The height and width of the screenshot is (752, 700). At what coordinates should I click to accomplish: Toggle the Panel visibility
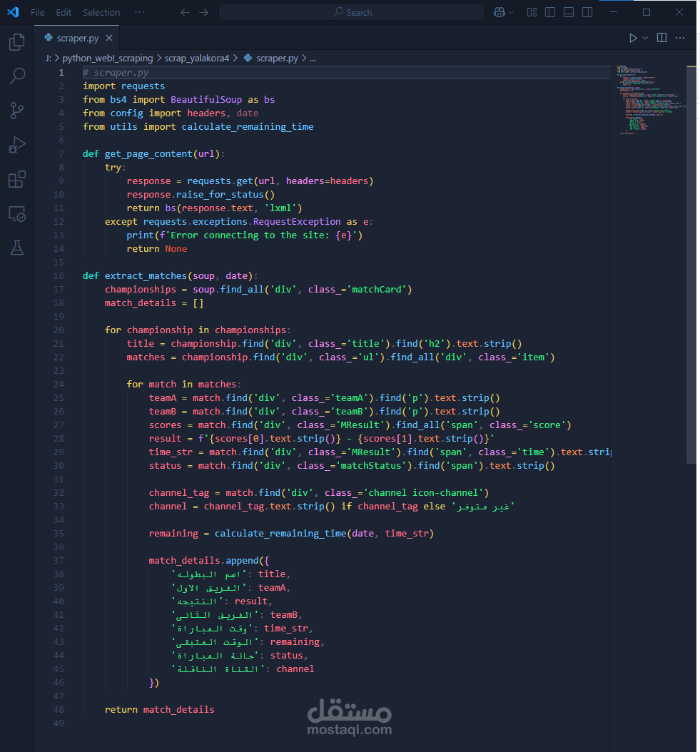568,11
